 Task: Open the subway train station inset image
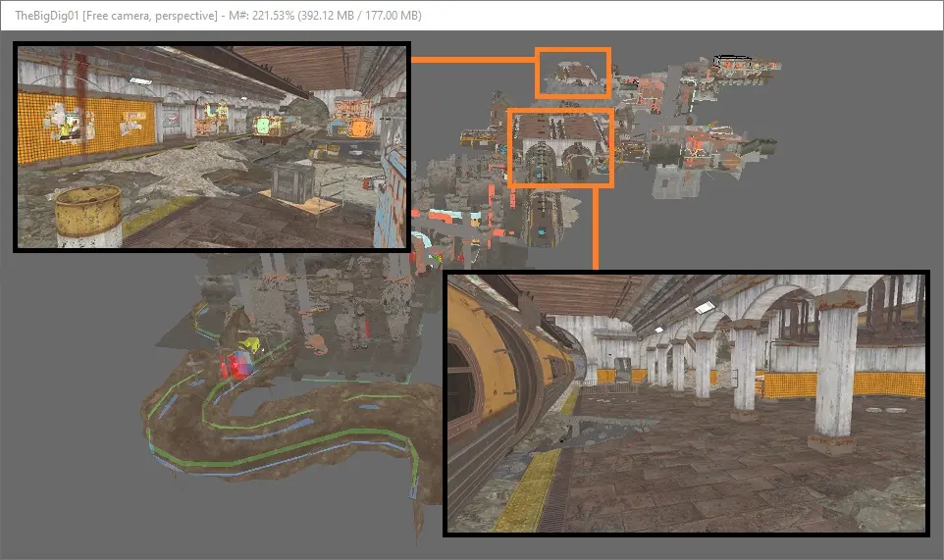686,404
